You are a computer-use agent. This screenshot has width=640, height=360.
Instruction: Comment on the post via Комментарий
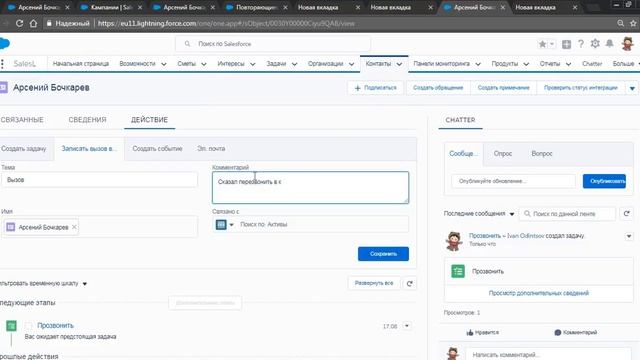point(576,333)
